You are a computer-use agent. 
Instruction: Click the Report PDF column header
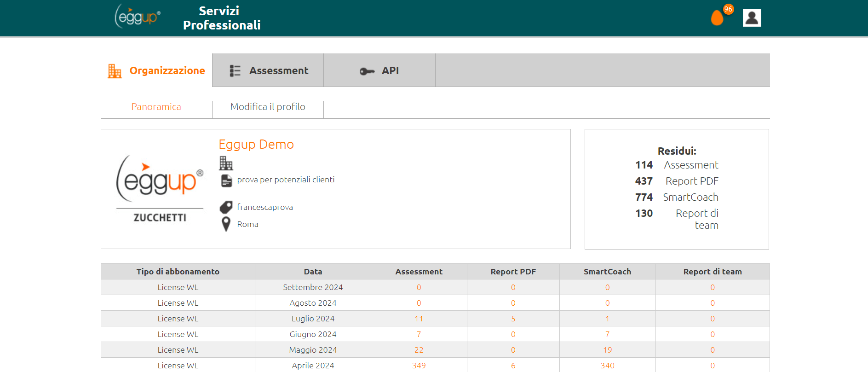click(x=513, y=272)
